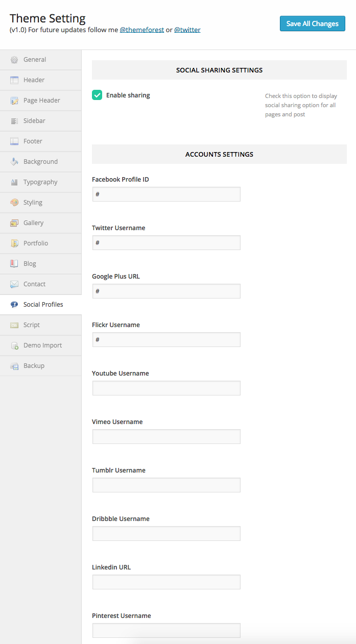Select the Google Plus URL textbox
The image size is (356, 644).
point(166,291)
